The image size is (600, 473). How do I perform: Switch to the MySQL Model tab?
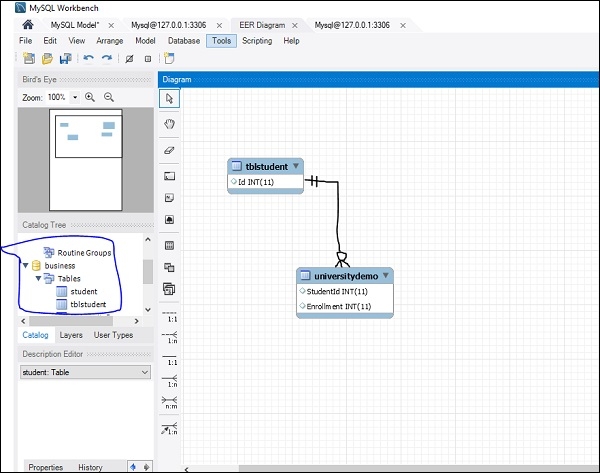tap(75, 25)
